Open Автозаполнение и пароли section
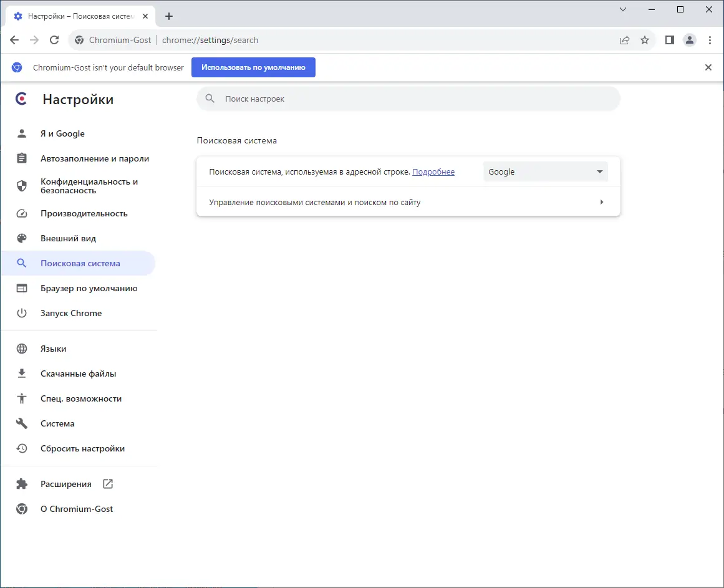 tap(79, 158)
